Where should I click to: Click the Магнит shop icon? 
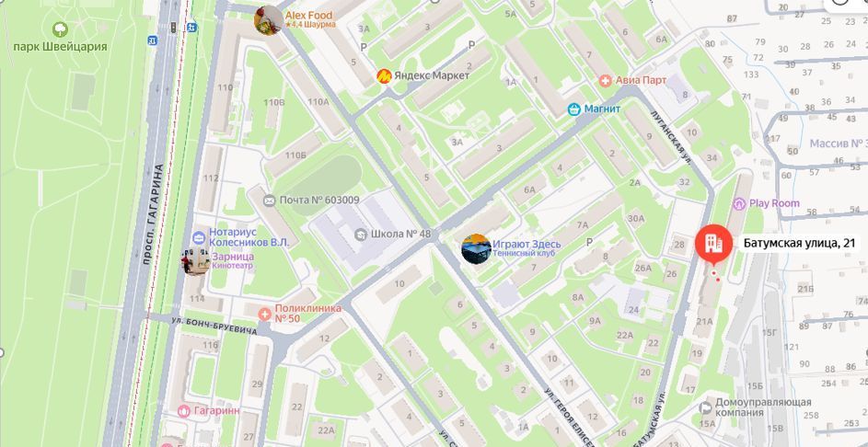coord(574,109)
